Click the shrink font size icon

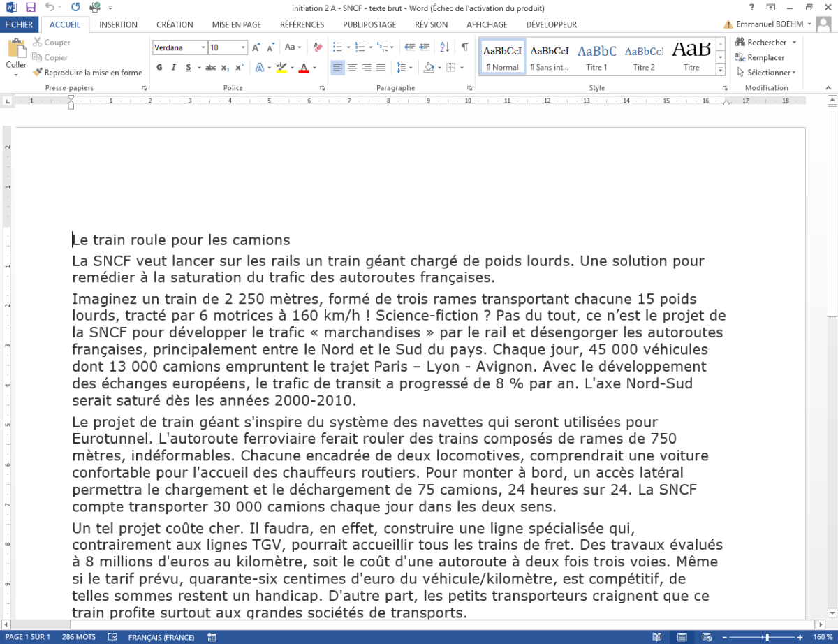click(x=270, y=47)
